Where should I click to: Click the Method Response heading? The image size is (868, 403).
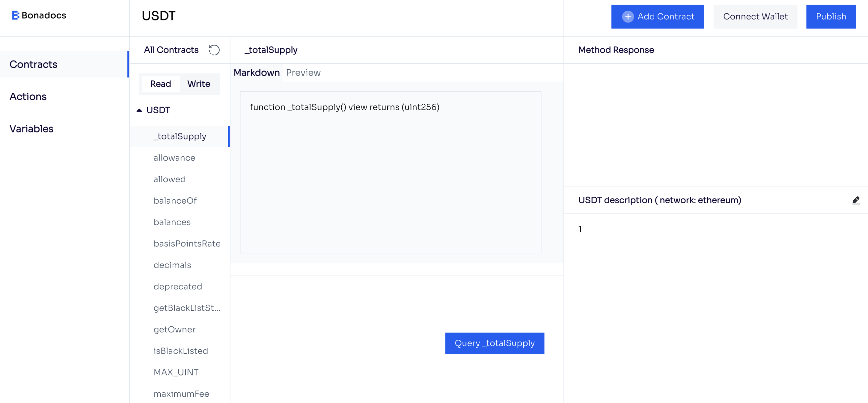[x=616, y=50]
